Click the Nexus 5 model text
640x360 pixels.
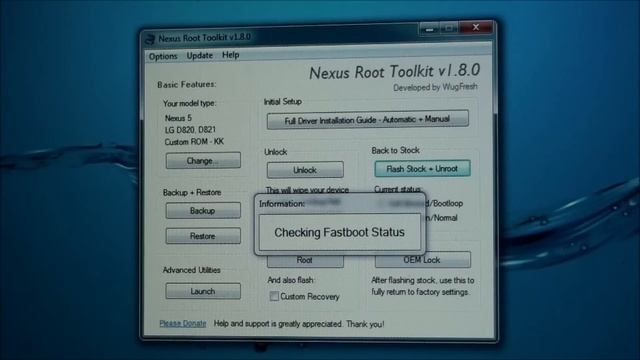click(178, 118)
